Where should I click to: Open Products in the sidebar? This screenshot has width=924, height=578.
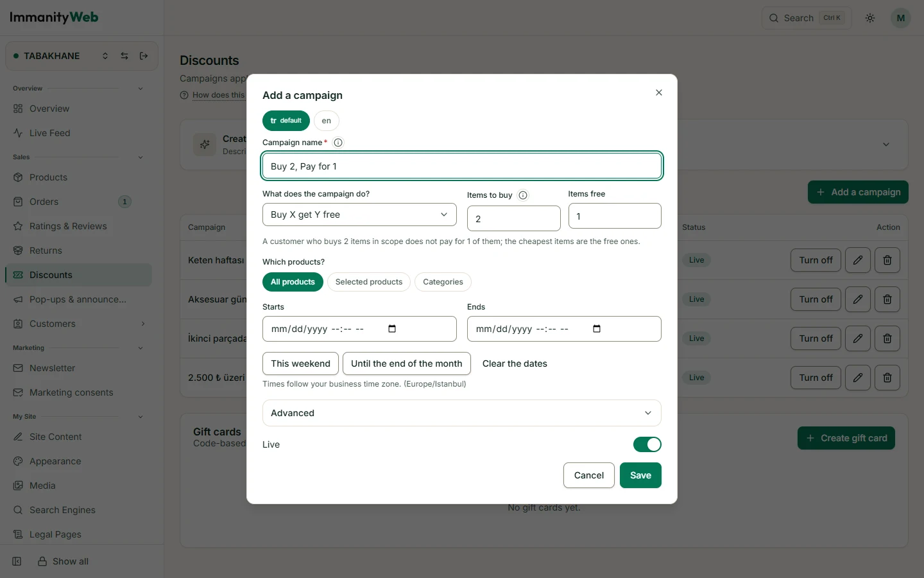tap(78, 177)
